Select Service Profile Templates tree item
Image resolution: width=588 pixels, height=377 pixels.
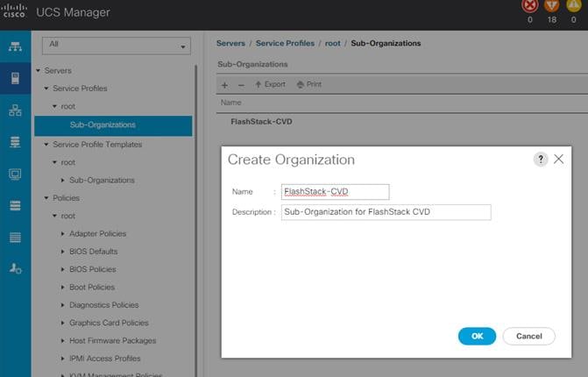[x=97, y=145]
